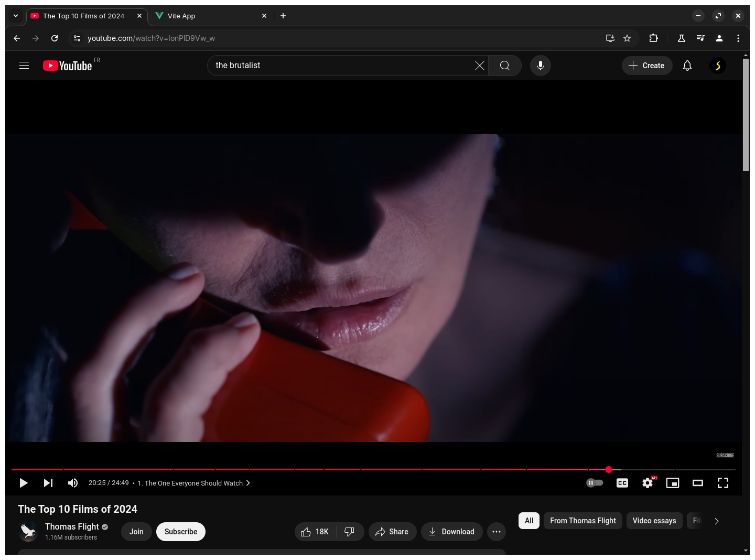Click the voice search microphone icon

tap(540, 66)
